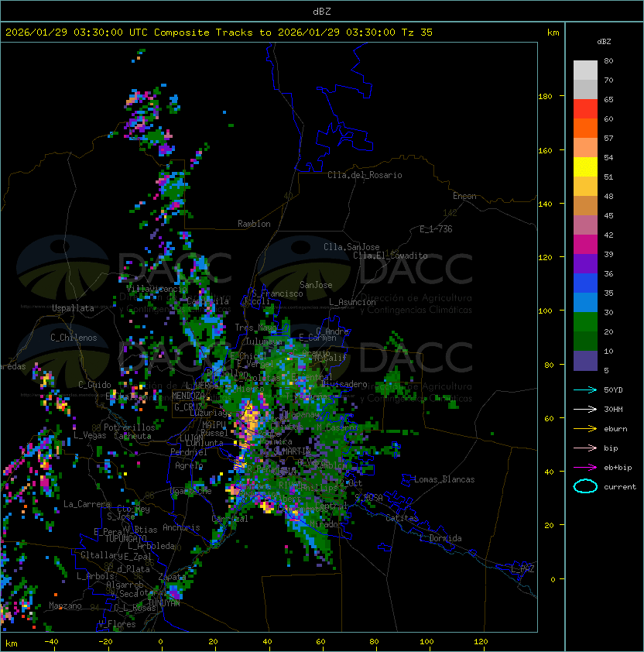Click the 'La_Carrera' place label

coord(87,504)
